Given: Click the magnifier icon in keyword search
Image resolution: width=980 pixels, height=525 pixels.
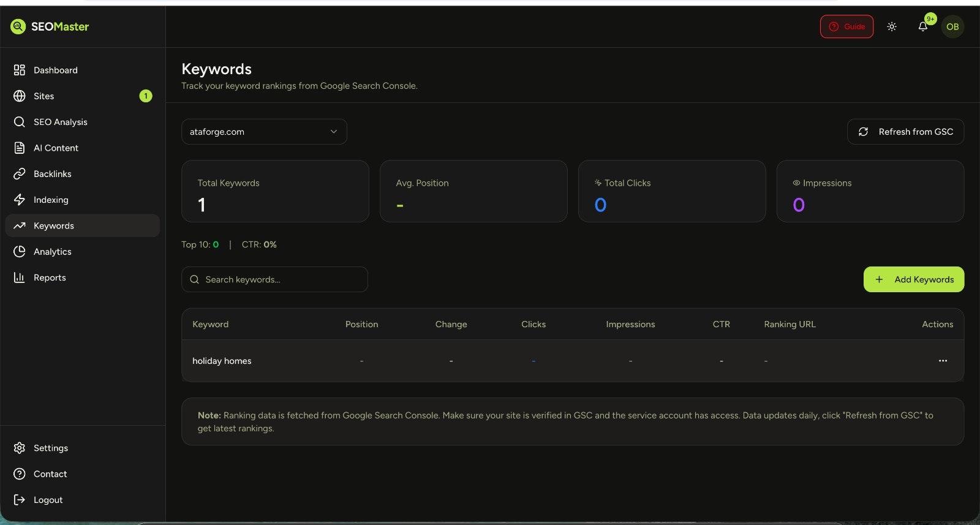Looking at the screenshot, I should pos(194,279).
